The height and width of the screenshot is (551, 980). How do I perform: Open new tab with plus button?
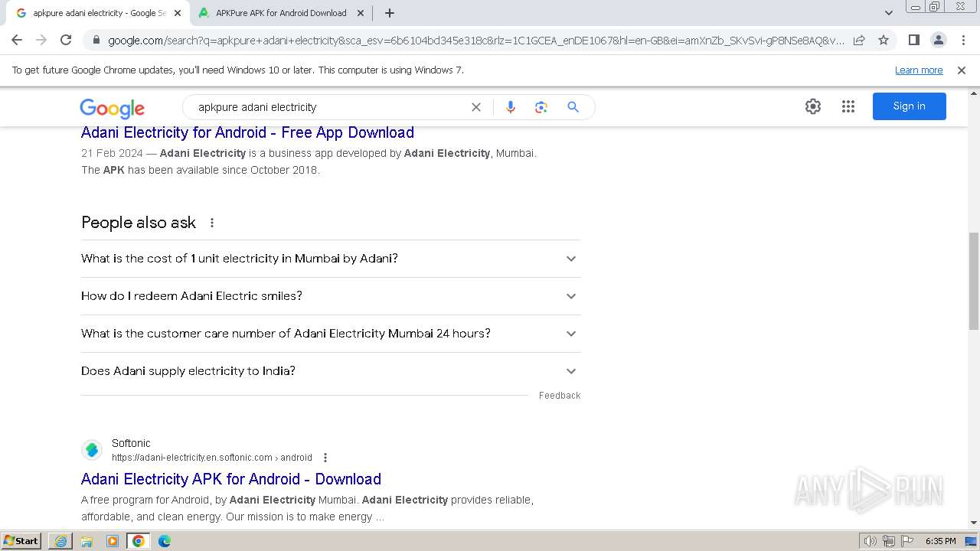point(390,13)
